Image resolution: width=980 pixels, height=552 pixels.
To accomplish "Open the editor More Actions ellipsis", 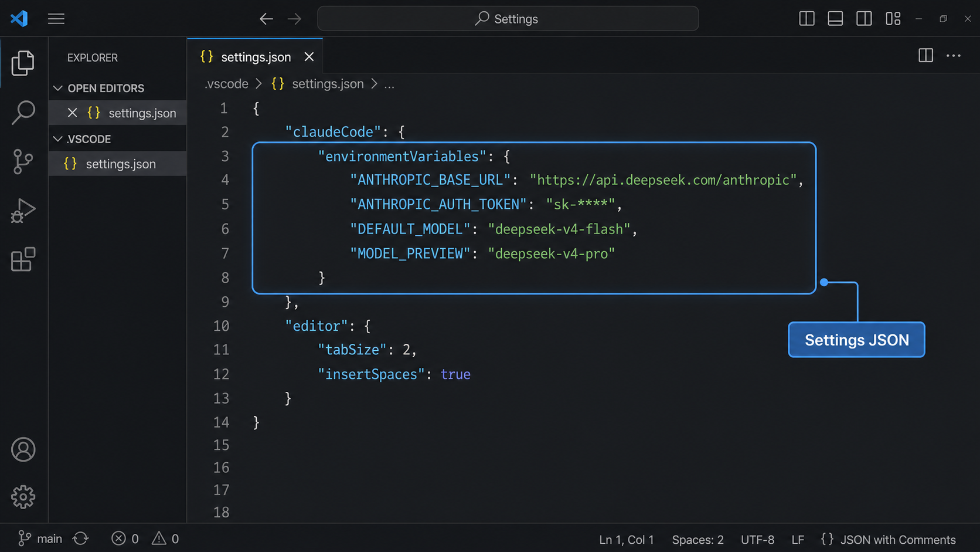I will click(x=954, y=56).
